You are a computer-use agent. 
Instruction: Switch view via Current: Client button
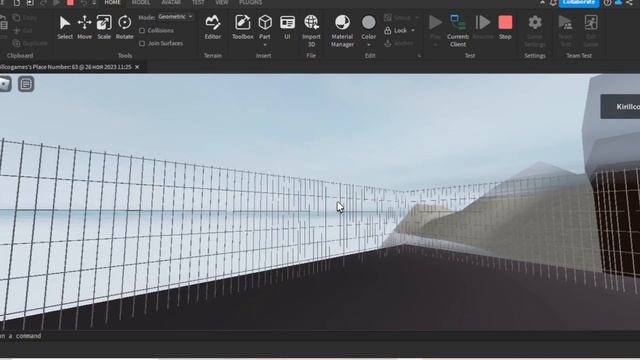point(458,31)
